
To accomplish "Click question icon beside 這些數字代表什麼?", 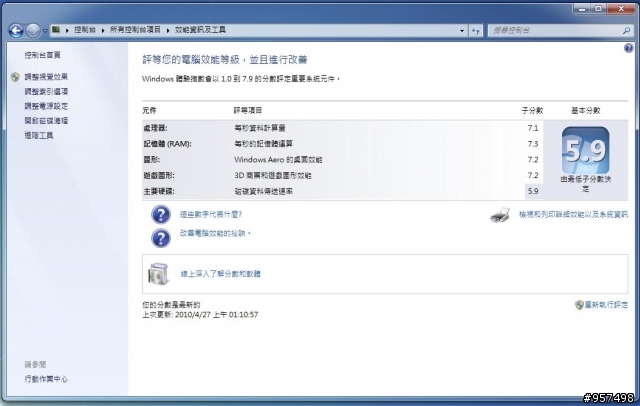I will (x=161, y=214).
